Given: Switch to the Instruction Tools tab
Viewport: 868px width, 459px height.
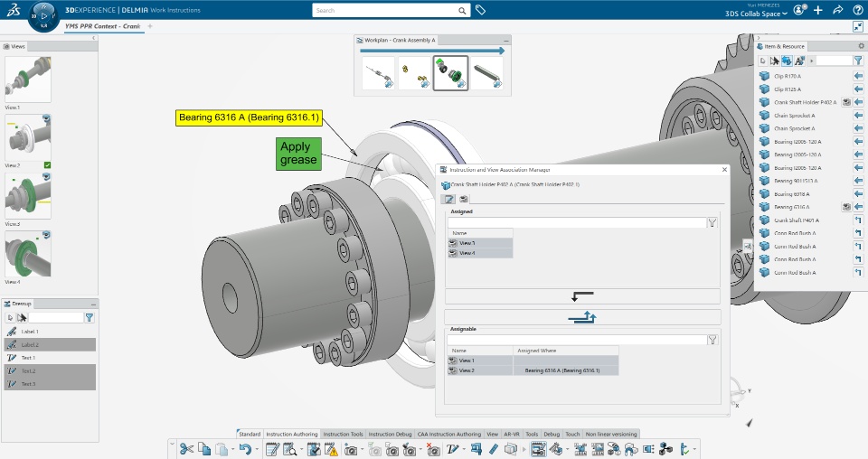Looking at the screenshot, I should pos(344,434).
